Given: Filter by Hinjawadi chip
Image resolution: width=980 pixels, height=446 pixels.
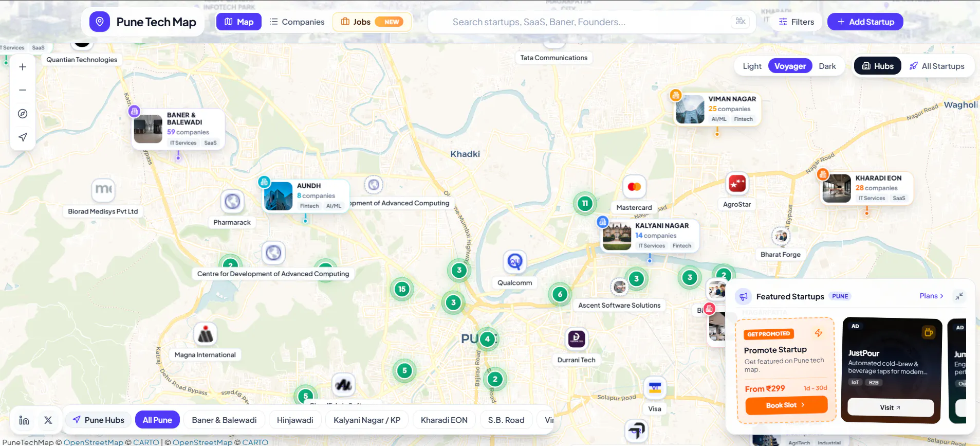Looking at the screenshot, I should 295,420.
